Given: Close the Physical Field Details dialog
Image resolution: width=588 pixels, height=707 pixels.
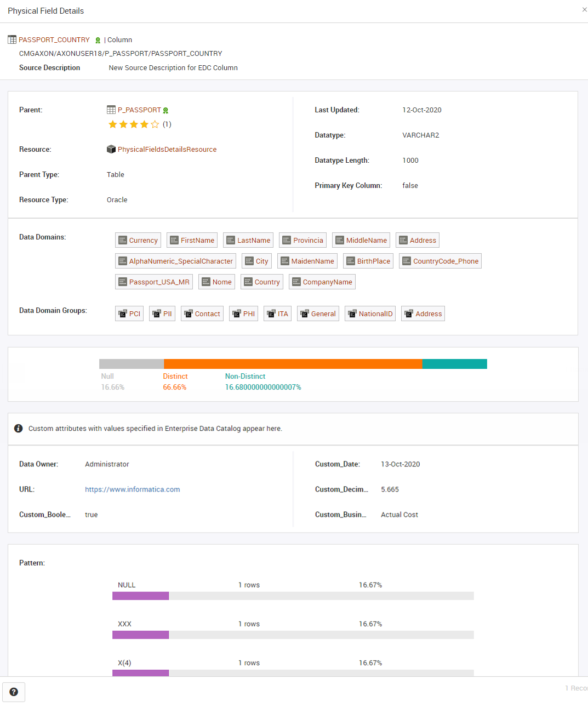Looking at the screenshot, I should coord(584,10).
